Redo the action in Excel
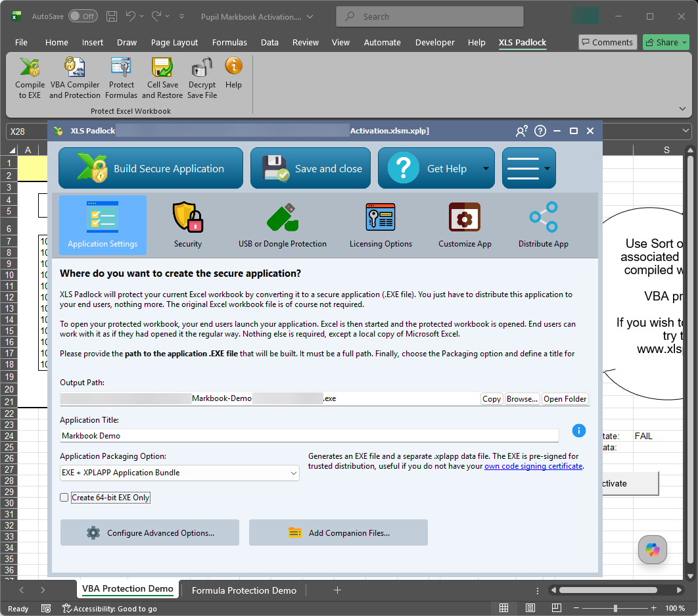Screen dimensions: 698x616 click(x=156, y=16)
